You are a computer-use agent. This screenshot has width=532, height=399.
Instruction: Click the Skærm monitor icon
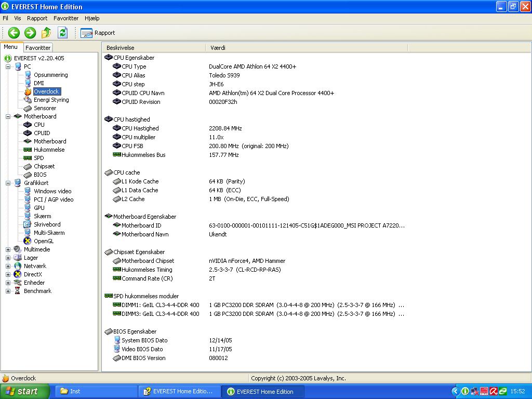click(x=28, y=216)
